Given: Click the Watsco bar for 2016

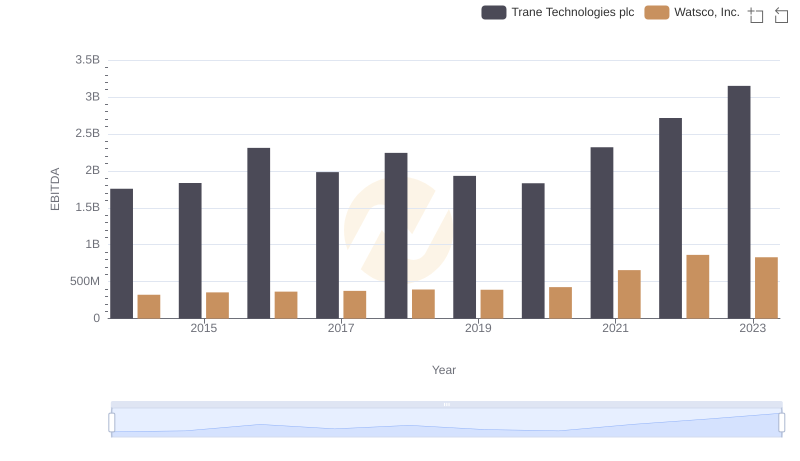Looking at the screenshot, I should tap(286, 305).
